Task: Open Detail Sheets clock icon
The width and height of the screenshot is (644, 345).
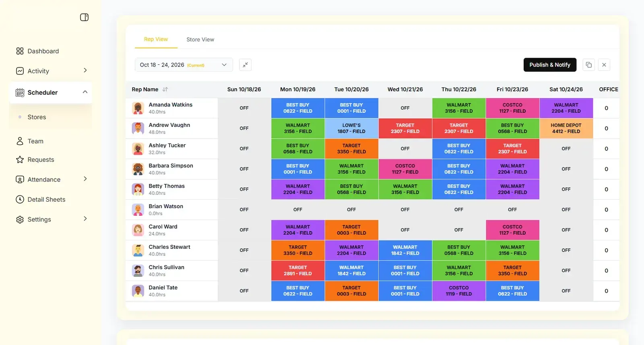Action: pyautogui.click(x=20, y=199)
